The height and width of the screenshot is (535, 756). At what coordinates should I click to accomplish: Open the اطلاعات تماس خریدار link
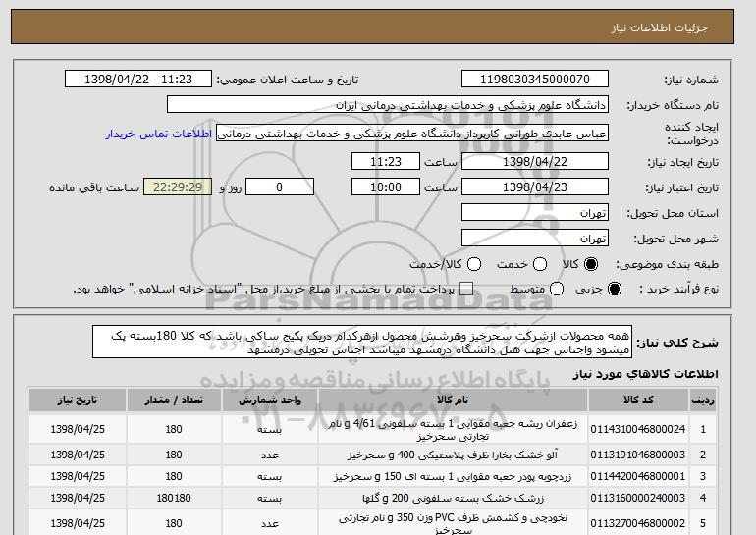point(159,134)
